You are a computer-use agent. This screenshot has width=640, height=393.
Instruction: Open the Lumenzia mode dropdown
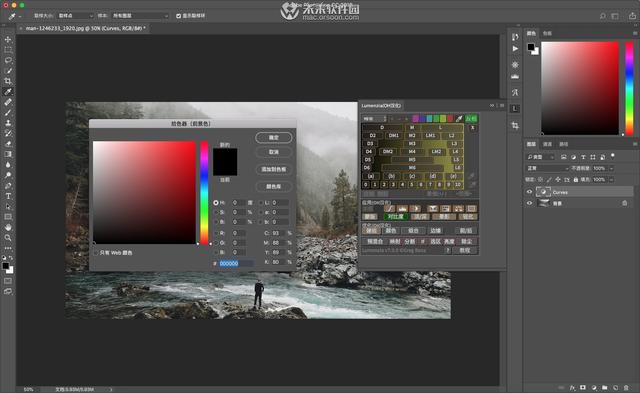(x=374, y=119)
